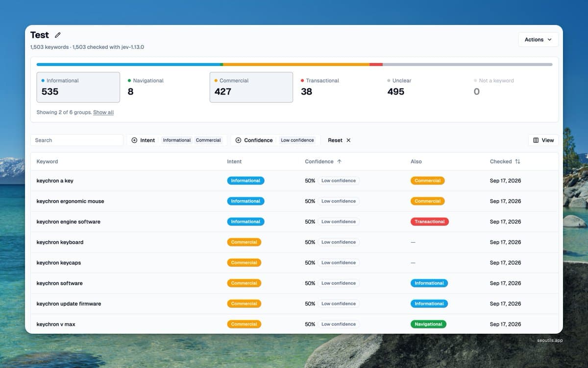The width and height of the screenshot is (588, 368).
Task: Focus the Search input field
Action: coord(77,140)
